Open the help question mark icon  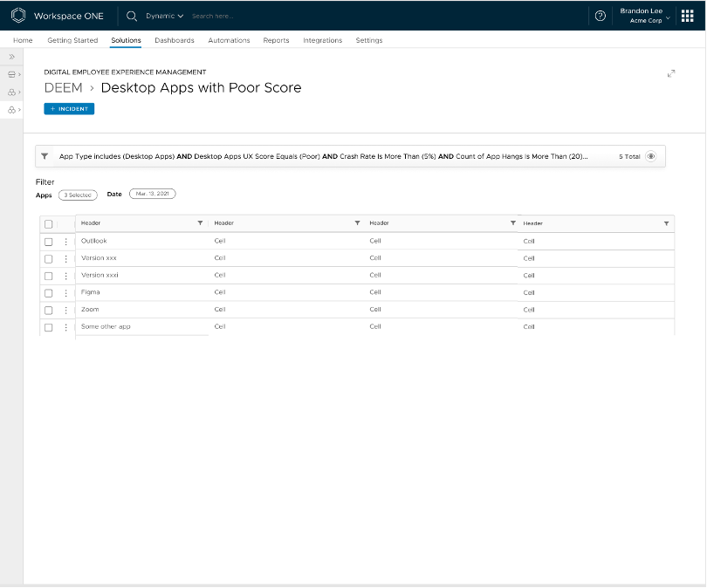click(x=600, y=16)
